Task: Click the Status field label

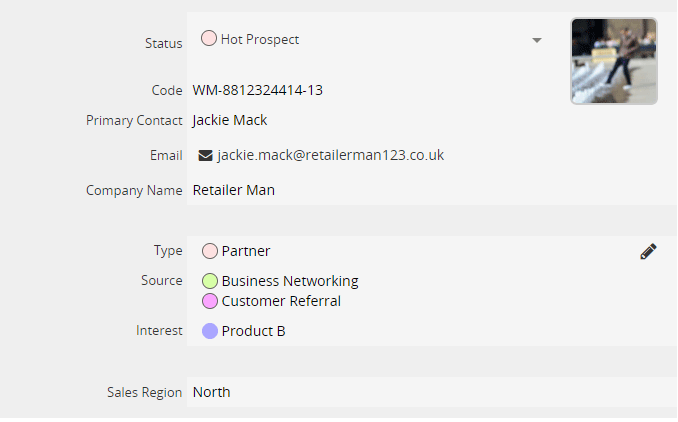Action: click(x=163, y=43)
